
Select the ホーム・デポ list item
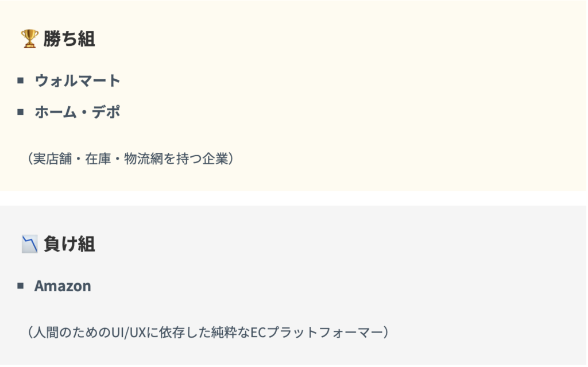pos(78,112)
